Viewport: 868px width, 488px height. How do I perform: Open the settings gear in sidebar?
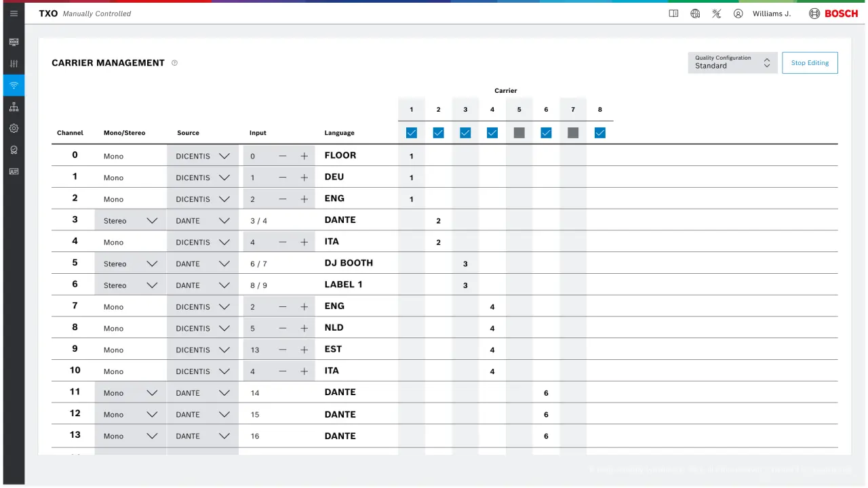pyautogui.click(x=14, y=129)
